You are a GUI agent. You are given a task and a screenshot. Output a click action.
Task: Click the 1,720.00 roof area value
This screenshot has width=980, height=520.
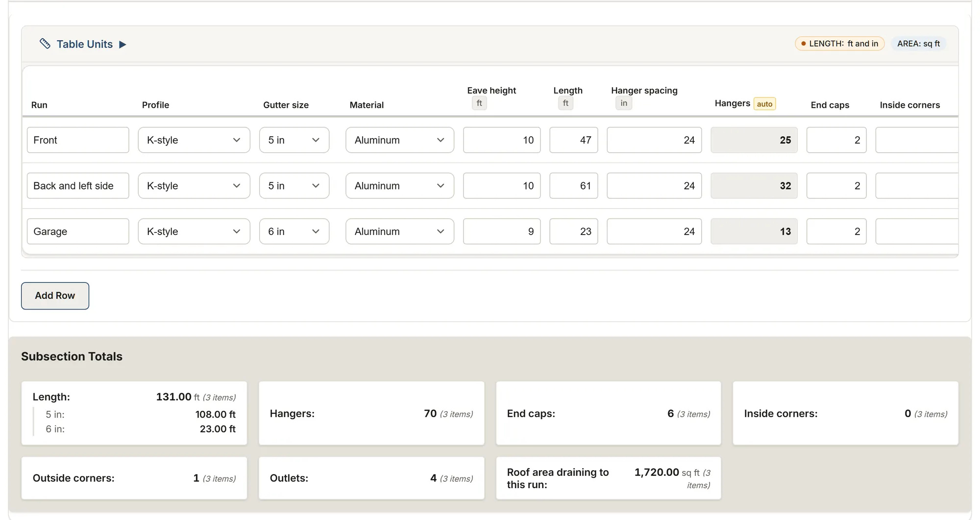(x=657, y=473)
